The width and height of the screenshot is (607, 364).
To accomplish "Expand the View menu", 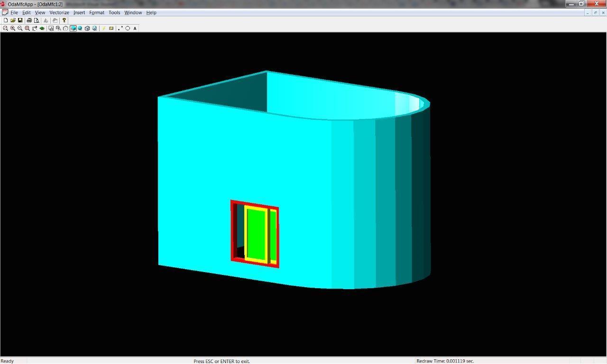I will (40, 12).
